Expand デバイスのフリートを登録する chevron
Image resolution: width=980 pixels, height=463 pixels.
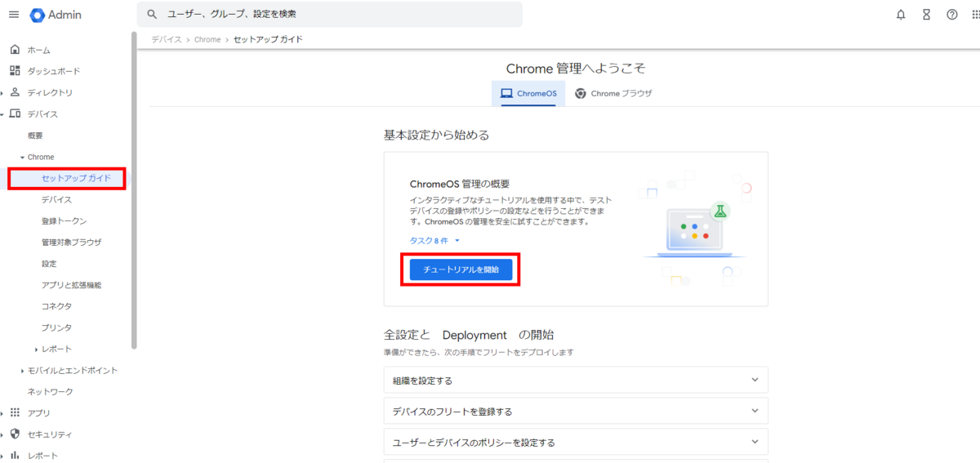tap(755, 411)
